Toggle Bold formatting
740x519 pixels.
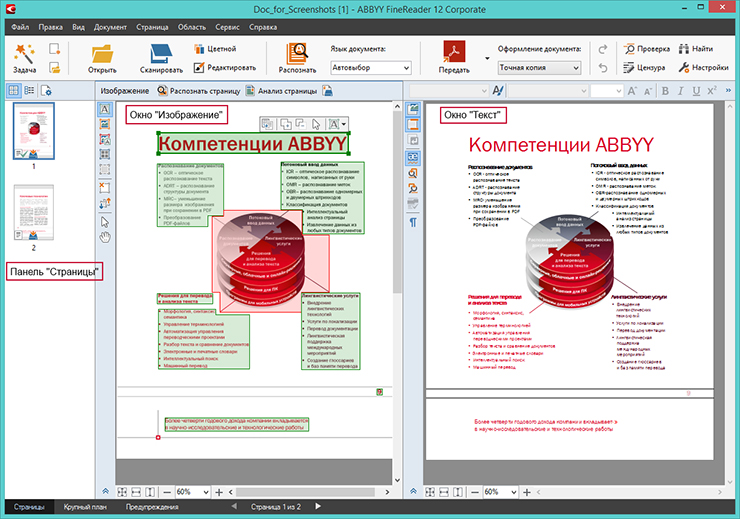click(665, 91)
